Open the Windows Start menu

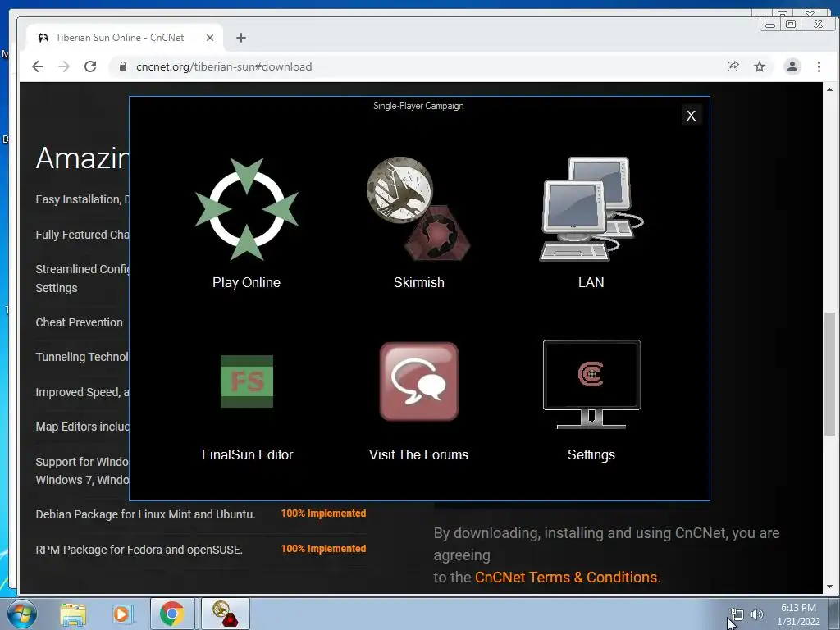point(22,614)
